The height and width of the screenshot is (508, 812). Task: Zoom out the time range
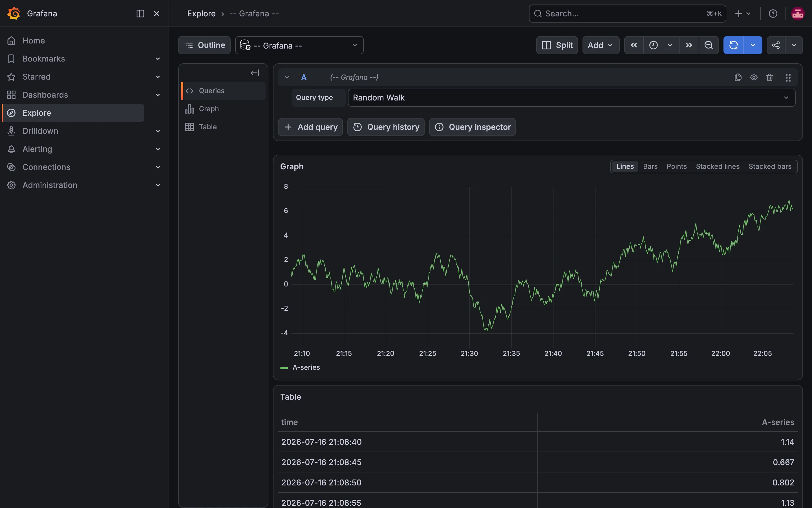(709, 45)
